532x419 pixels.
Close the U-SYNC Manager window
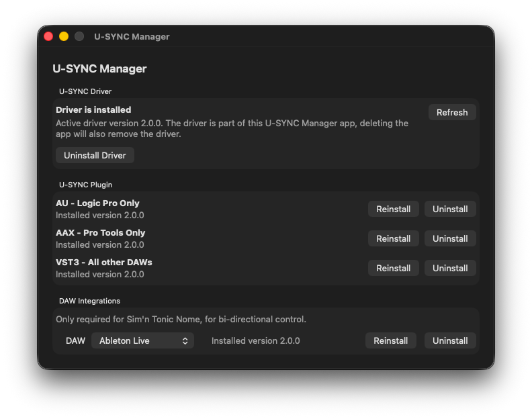(48, 36)
